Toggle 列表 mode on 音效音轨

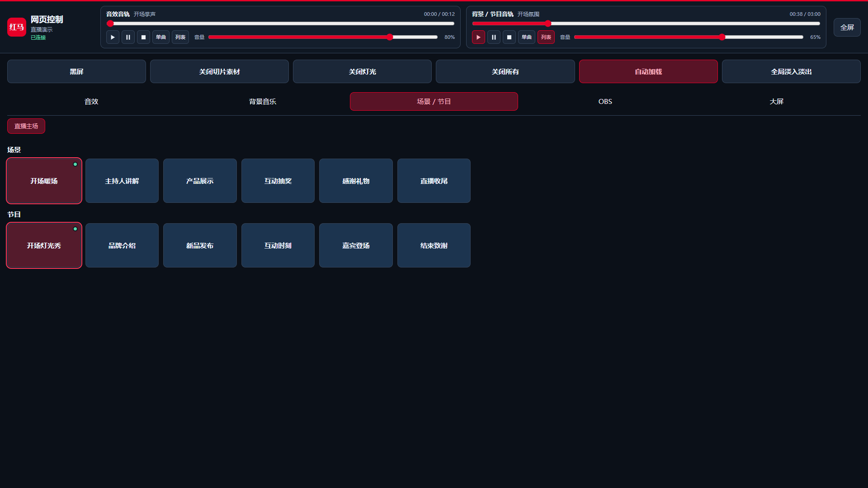pos(180,38)
